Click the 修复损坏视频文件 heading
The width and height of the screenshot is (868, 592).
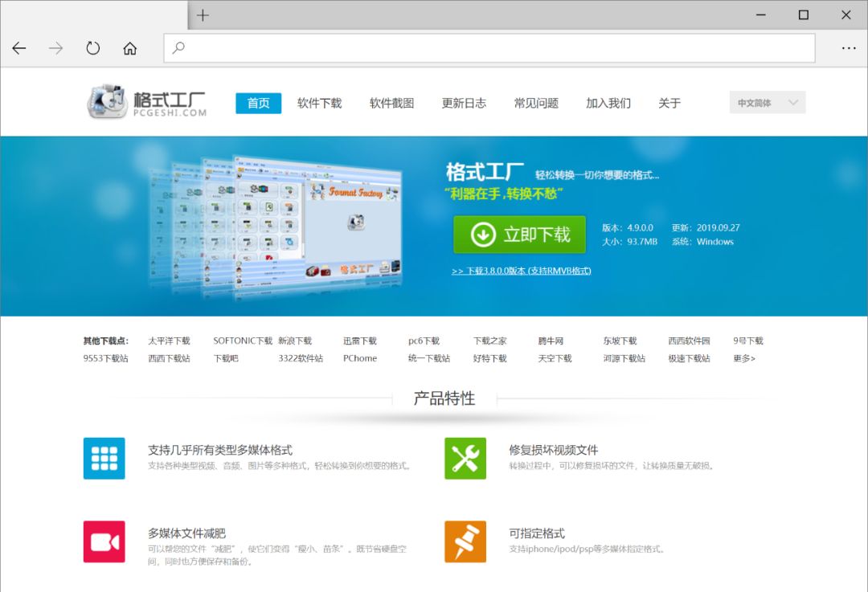554,450
